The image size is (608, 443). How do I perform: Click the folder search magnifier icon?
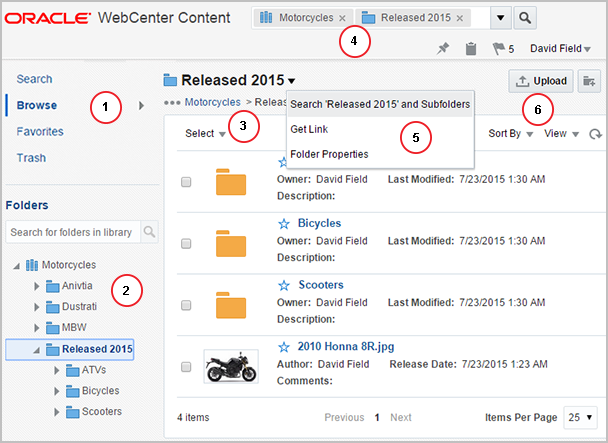[149, 232]
